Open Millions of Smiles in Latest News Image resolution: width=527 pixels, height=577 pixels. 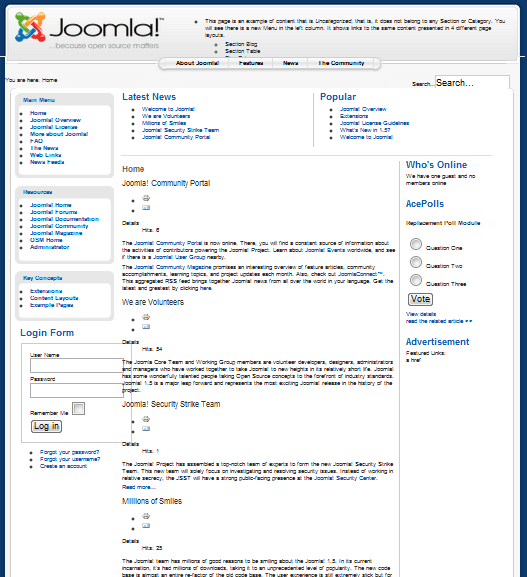click(x=164, y=123)
